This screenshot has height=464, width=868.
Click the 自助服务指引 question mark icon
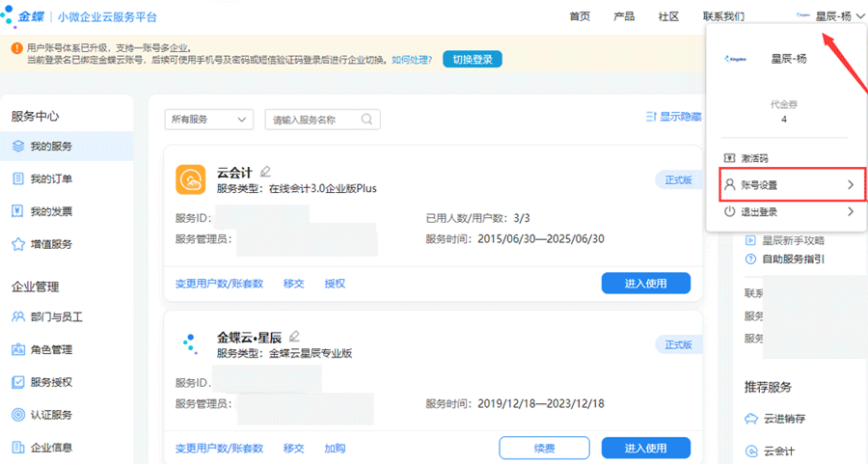[750, 259]
